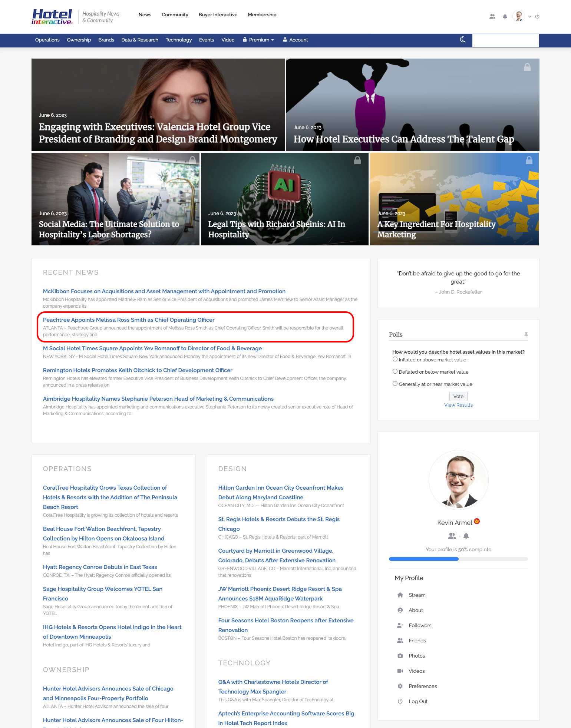
Task: Open the Ownership navigation item
Action: 79,40
